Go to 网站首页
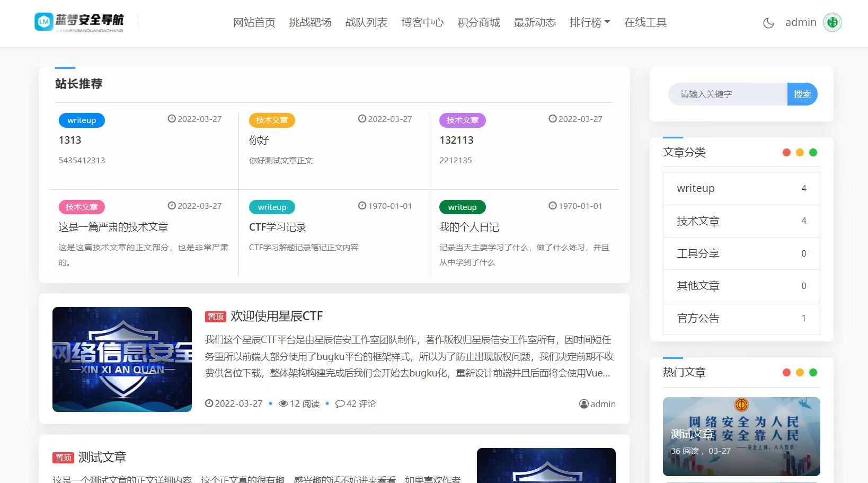Image resolution: width=868 pixels, height=483 pixels. (254, 22)
